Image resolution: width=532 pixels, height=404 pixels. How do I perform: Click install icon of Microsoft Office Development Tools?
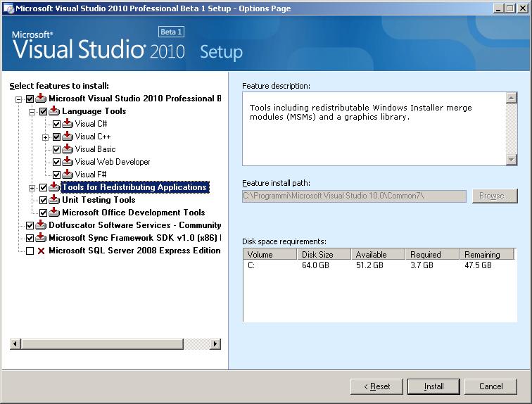54,213
